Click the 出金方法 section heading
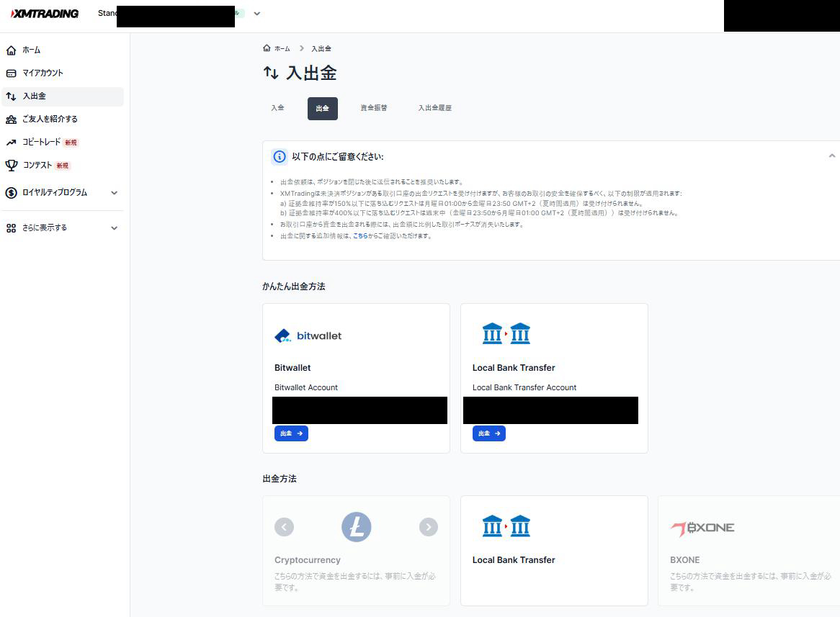This screenshot has height=617, width=840. 280,479
